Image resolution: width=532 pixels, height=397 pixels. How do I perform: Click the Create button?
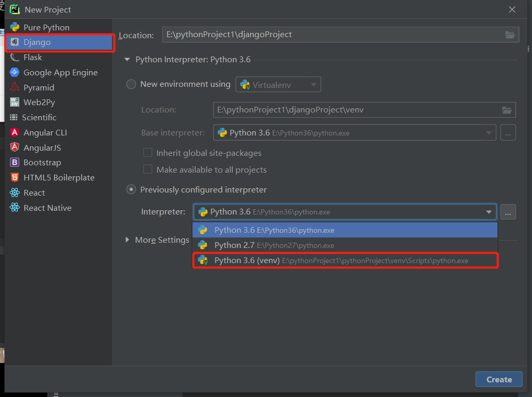click(499, 379)
